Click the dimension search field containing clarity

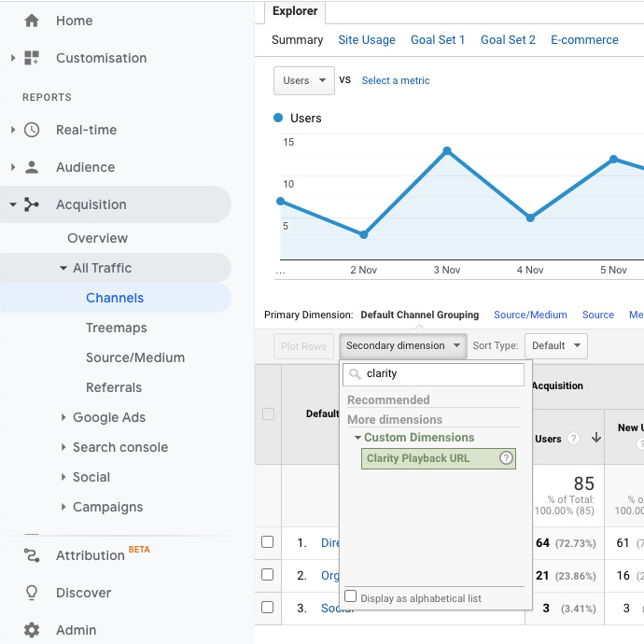[433, 373]
